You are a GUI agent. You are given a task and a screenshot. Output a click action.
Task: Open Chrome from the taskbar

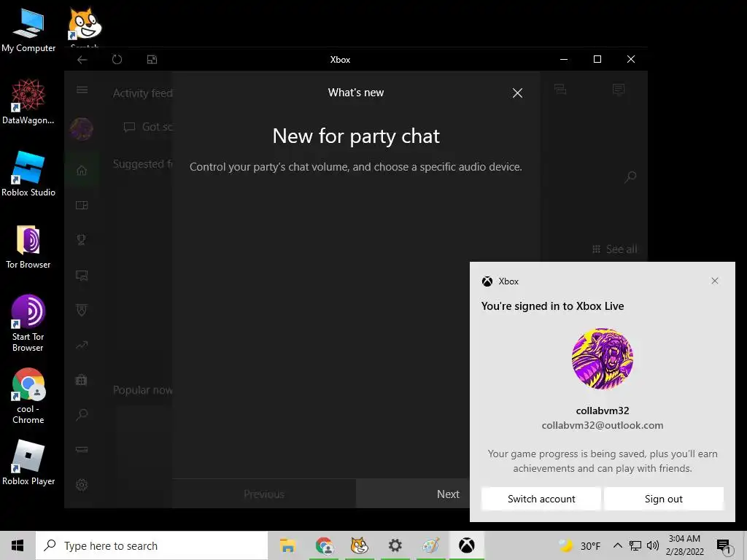[x=324, y=545]
